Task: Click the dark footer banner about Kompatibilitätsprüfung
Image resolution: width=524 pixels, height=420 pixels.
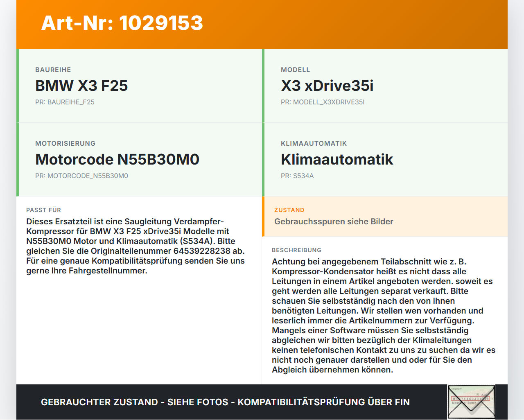Action: click(x=262, y=402)
